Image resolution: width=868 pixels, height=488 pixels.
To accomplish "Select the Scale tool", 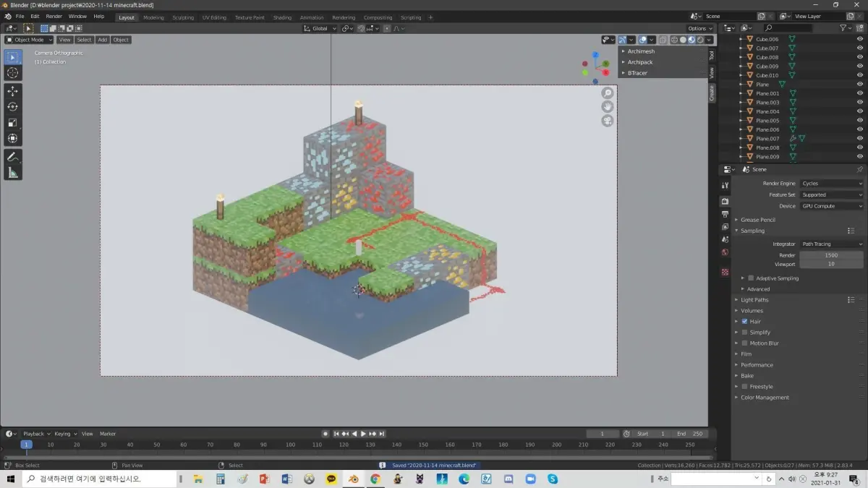I will point(12,123).
